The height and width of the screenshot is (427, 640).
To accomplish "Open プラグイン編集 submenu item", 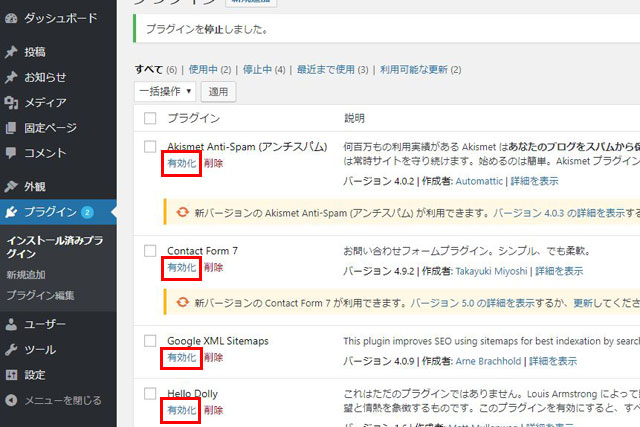I will 40,295.
